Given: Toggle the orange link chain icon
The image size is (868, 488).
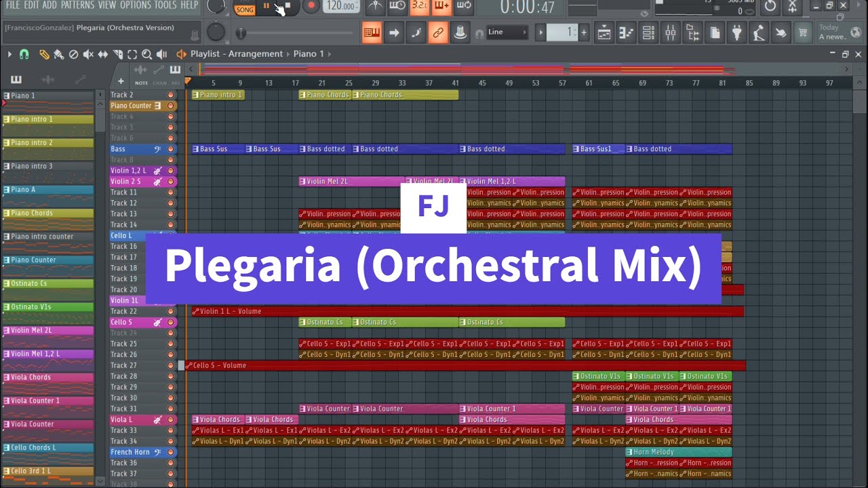Looking at the screenshot, I should click(x=438, y=33).
